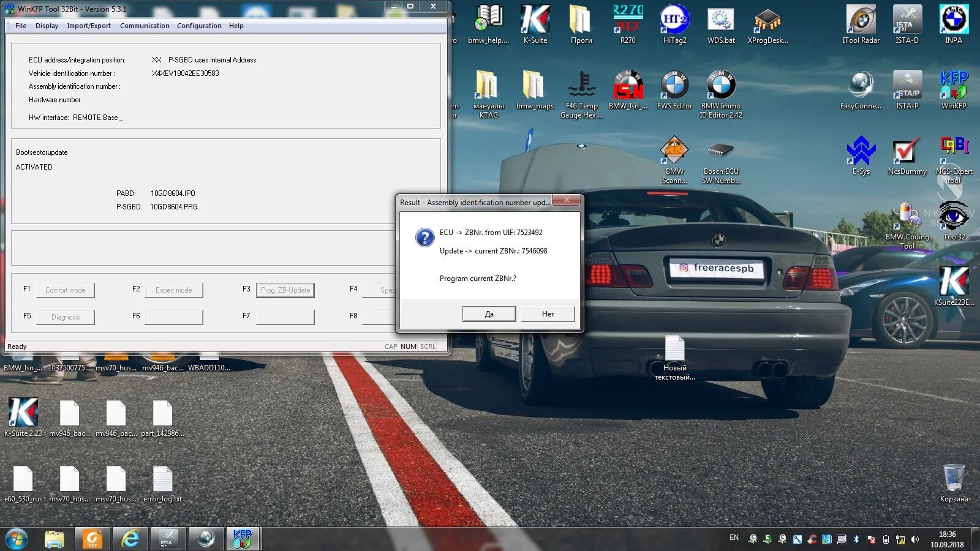Launch the EasyConnect shortcut

(x=861, y=91)
